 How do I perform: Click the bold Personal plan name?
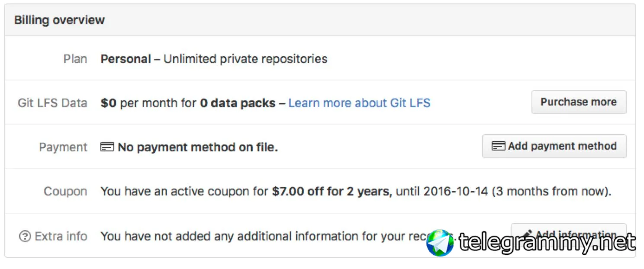126,59
